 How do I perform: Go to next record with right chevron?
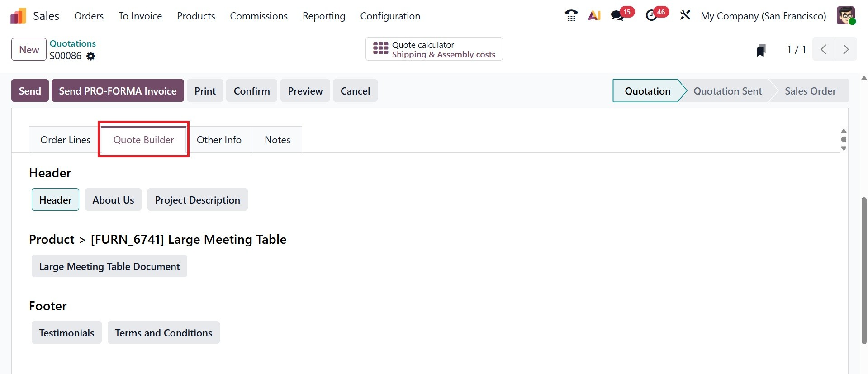click(845, 49)
